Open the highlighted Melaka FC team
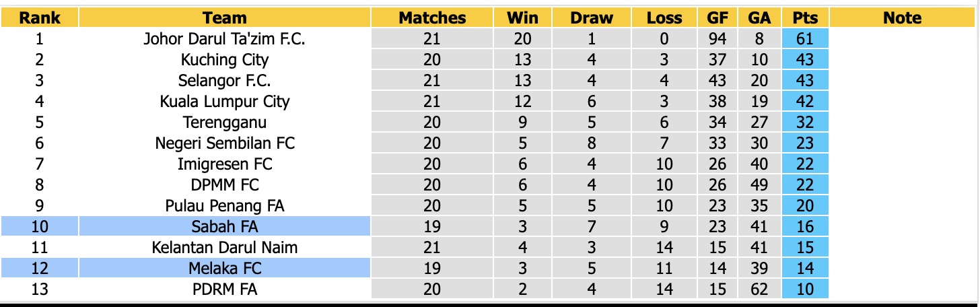 pyautogui.click(x=225, y=269)
